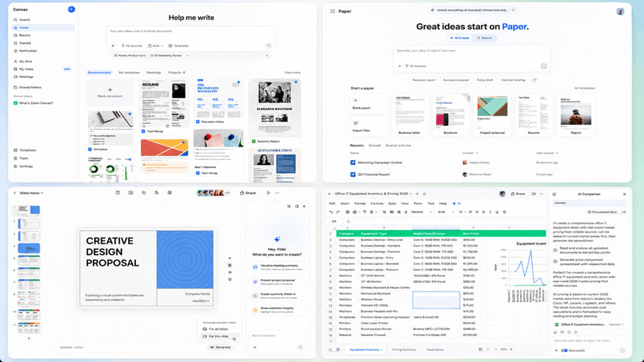Click All templates link in Paper
Screen dimensions: 644x362
584,88
